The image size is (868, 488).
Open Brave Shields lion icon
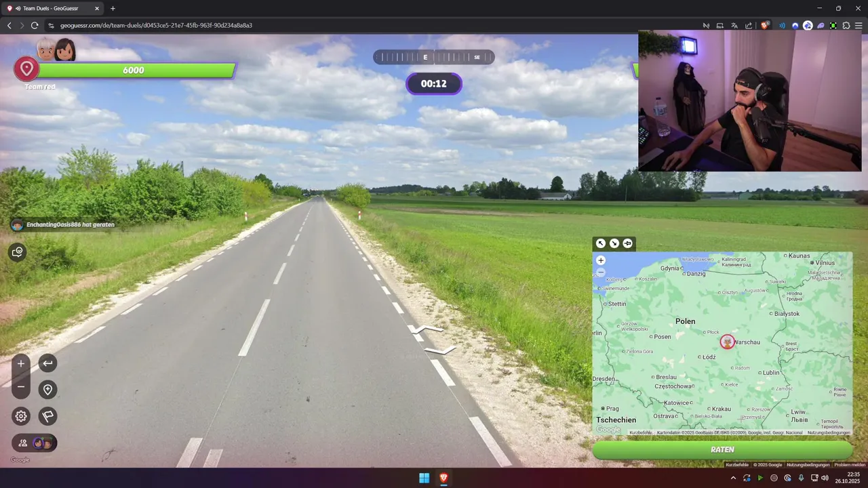pos(765,25)
